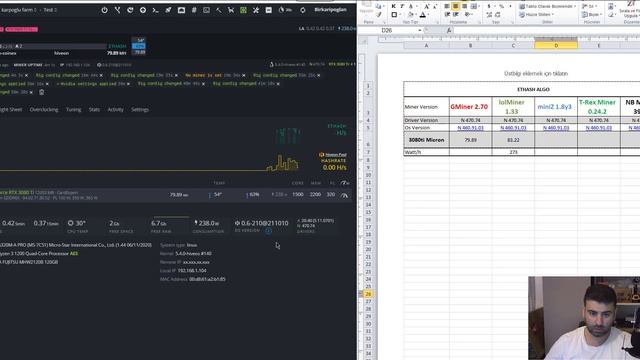Open the Biçim dropdown in Hücreler group
The height and width of the screenshot is (360, 640).
pyautogui.click(x=591, y=15)
